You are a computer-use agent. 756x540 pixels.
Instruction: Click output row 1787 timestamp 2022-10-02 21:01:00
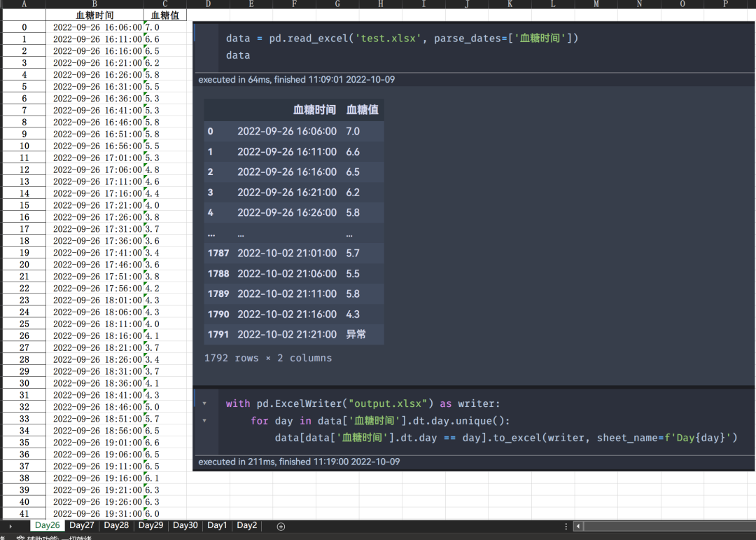tap(287, 254)
